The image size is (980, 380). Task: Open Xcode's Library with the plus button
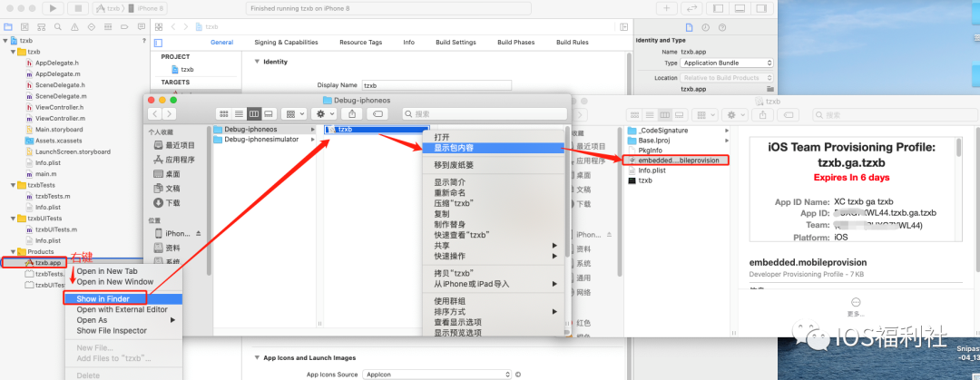pyautogui.click(x=666, y=8)
